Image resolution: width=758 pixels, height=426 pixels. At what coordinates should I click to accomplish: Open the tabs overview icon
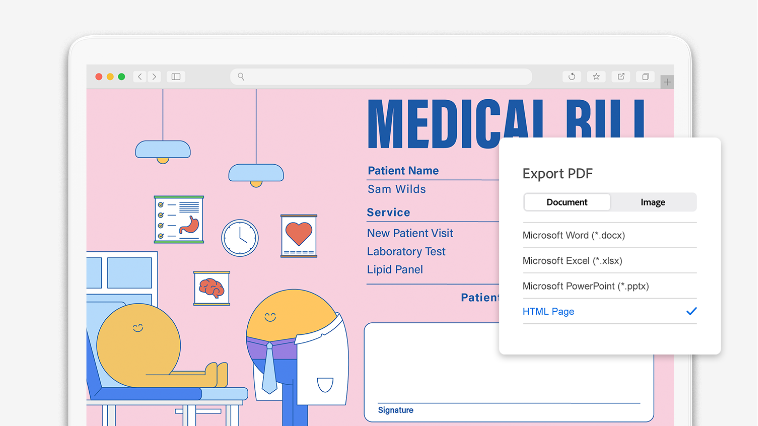point(645,76)
